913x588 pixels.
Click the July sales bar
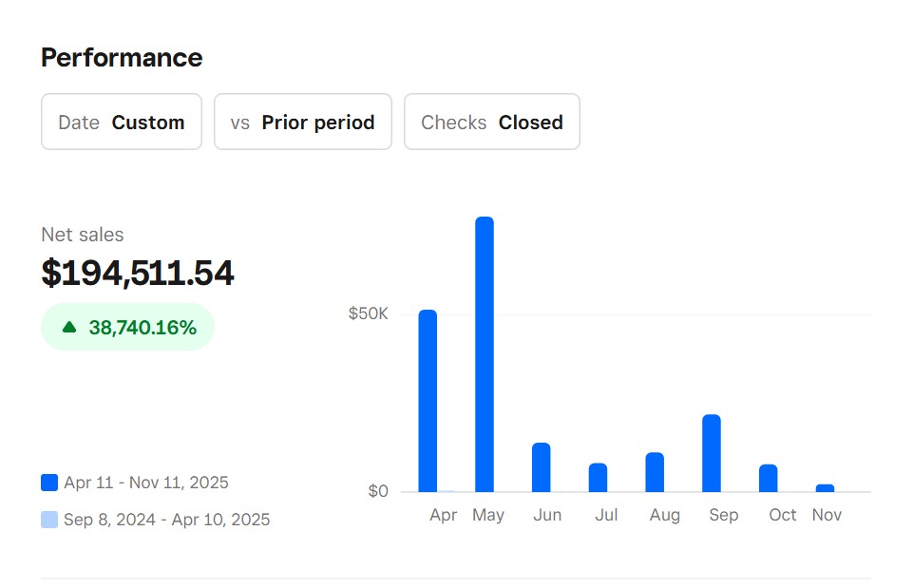[x=598, y=478]
